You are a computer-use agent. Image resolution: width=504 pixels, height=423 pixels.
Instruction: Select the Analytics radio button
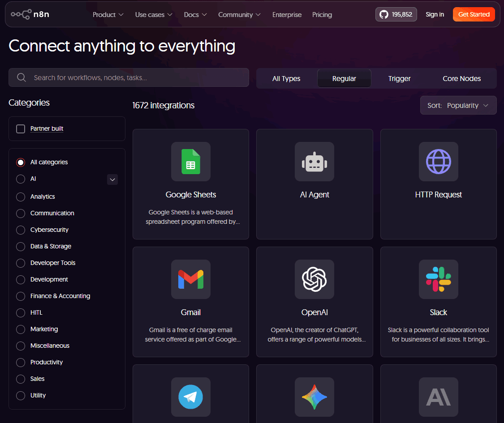click(21, 197)
